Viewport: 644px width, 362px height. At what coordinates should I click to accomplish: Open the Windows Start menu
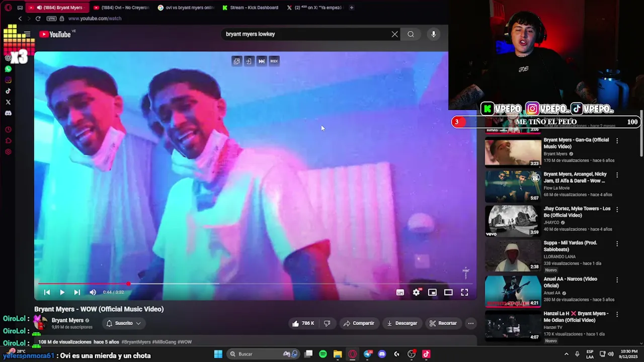tap(218, 354)
